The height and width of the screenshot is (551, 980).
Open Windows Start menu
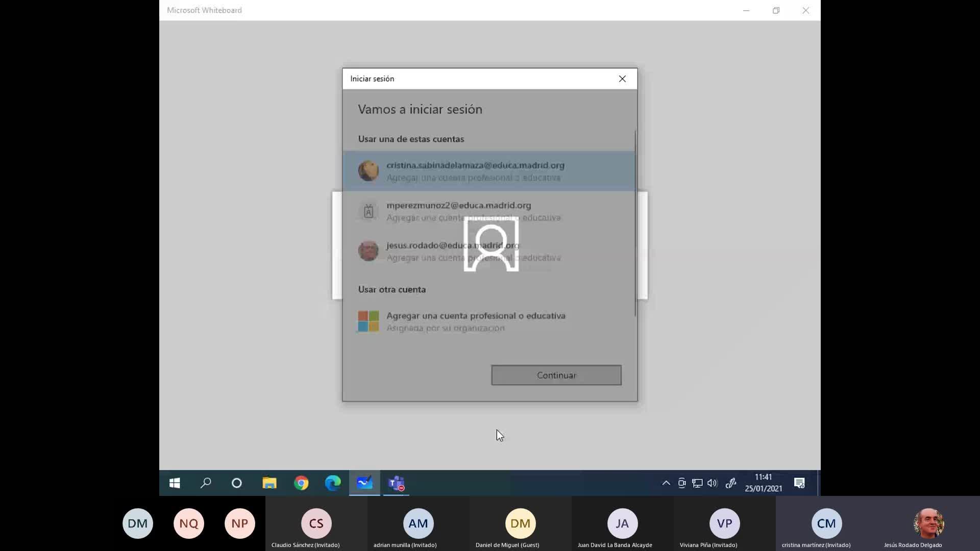click(175, 483)
